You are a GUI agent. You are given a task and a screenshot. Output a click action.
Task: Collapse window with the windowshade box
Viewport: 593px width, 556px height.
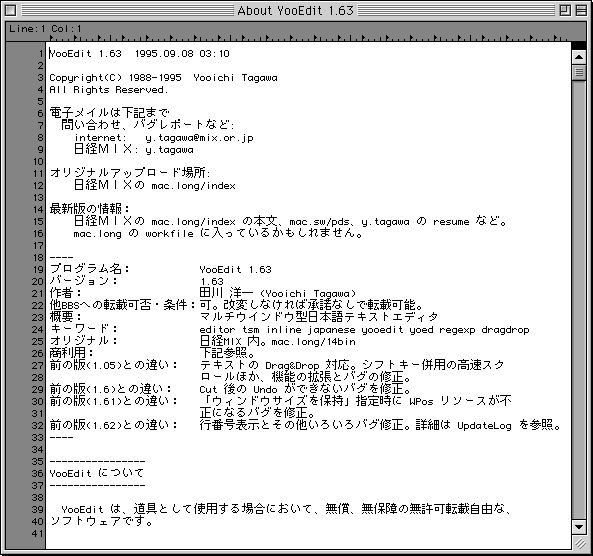point(581,10)
